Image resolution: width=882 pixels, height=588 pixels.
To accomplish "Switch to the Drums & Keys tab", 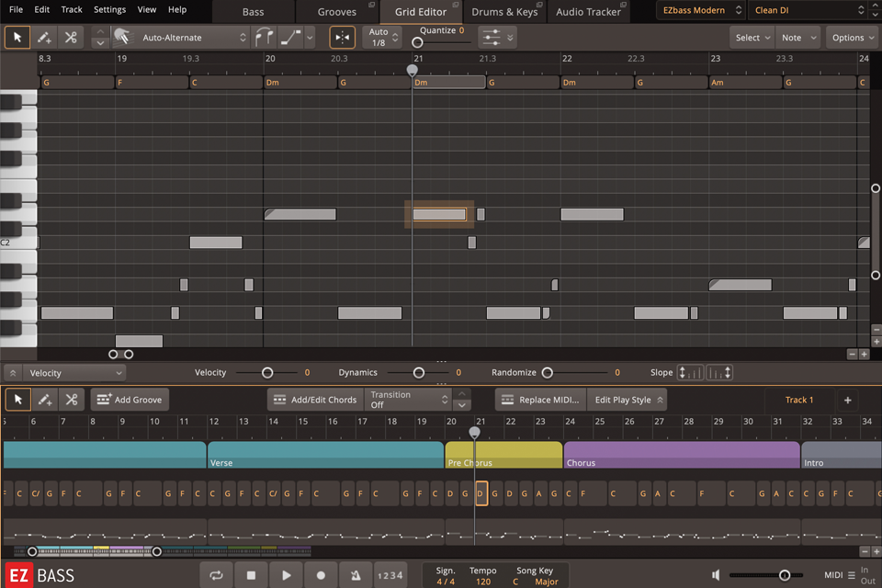I will pos(504,11).
